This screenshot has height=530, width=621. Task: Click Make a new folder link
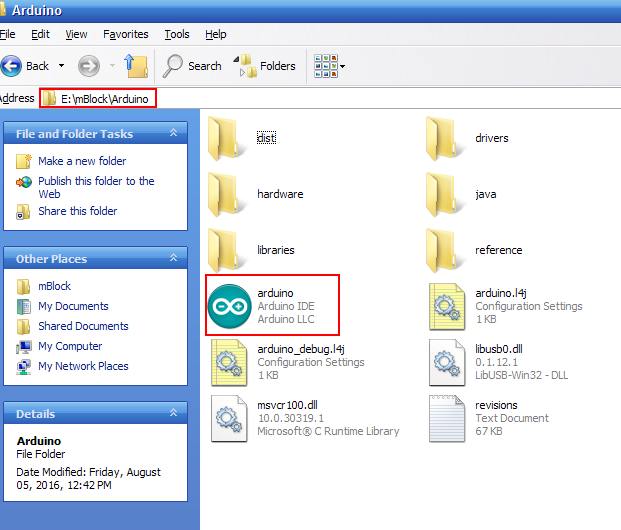82,161
